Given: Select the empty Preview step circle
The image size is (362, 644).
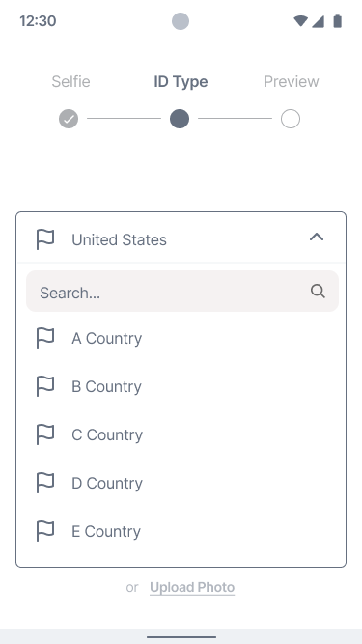Looking at the screenshot, I should coord(291,119).
